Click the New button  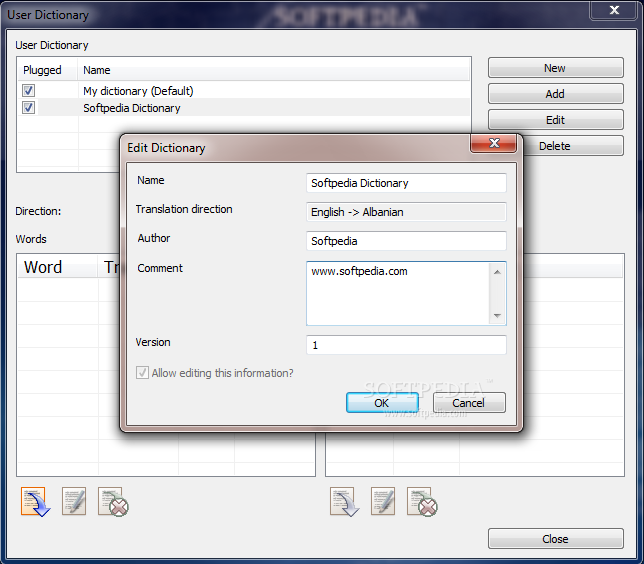[555, 68]
